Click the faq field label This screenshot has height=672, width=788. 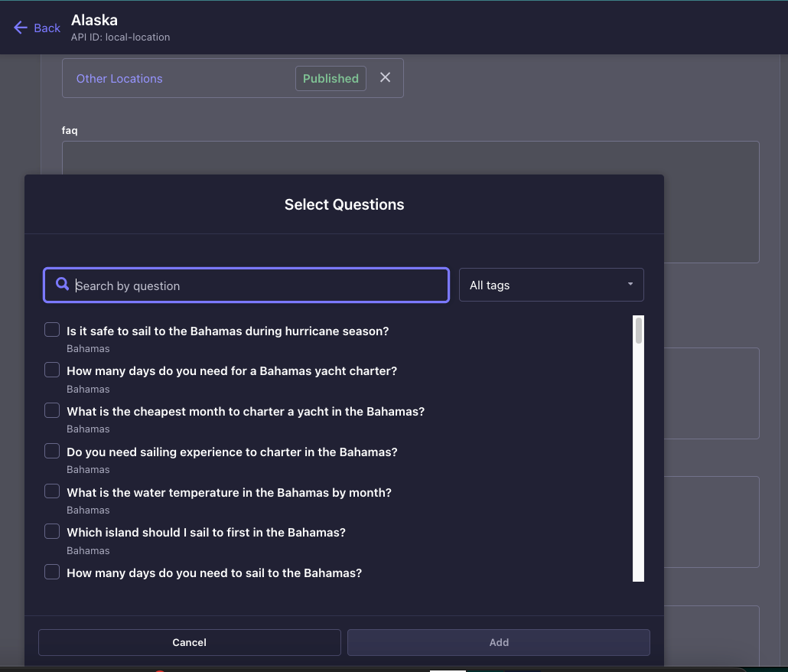pos(70,131)
